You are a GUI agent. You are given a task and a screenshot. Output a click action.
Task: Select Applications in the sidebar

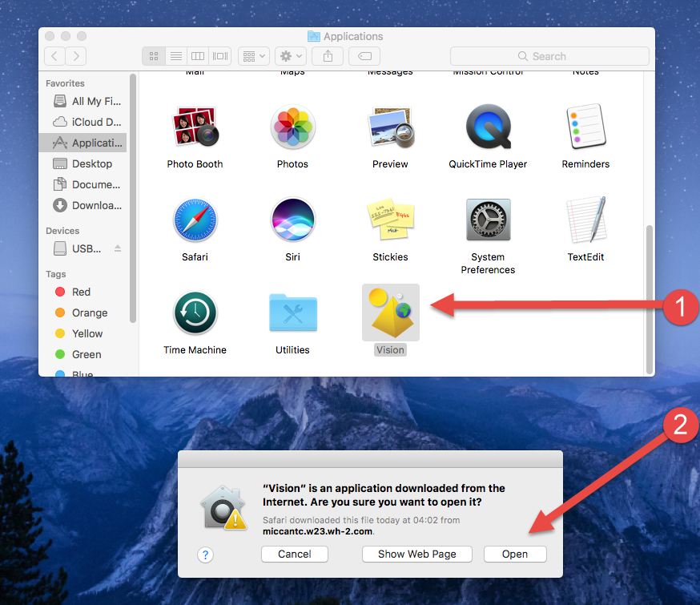(83, 143)
